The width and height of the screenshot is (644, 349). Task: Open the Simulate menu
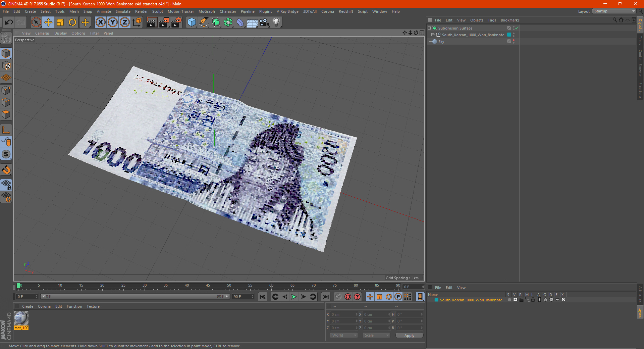123,11
